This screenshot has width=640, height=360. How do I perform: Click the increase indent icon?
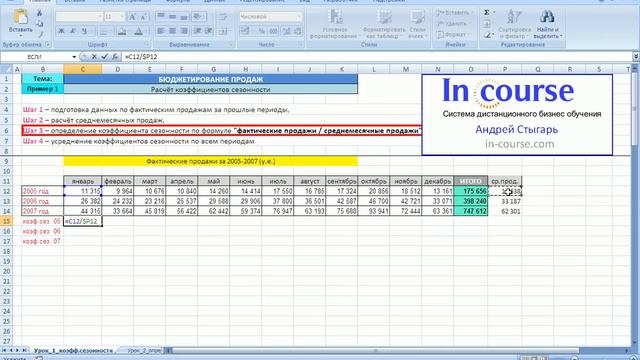tap(209, 31)
